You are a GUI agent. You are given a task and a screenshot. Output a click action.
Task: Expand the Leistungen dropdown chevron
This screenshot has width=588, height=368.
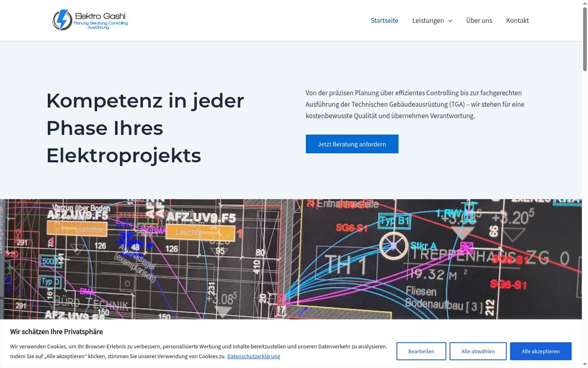tap(450, 21)
